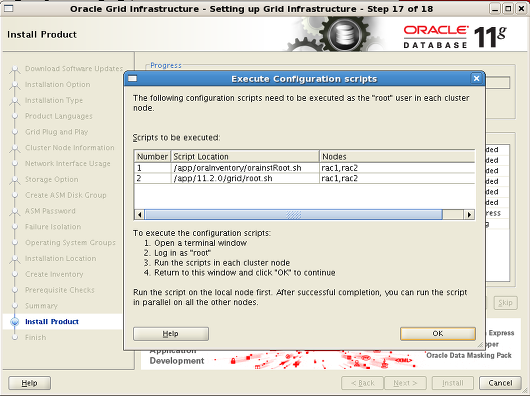This screenshot has width=530, height=396.
Task: Click the left scroll arrow of script table
Action: (x=139, y=214)
